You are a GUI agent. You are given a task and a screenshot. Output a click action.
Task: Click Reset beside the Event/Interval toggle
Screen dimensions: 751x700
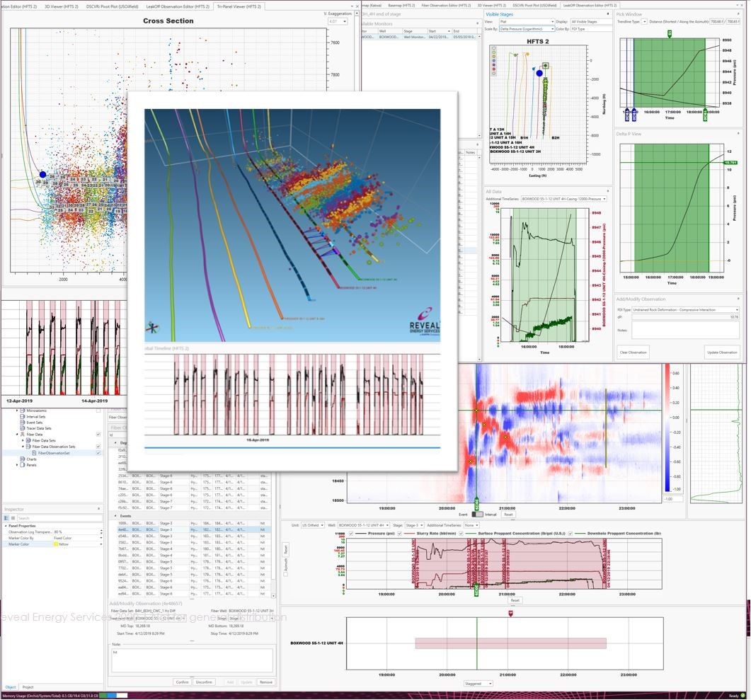point(509,515)
